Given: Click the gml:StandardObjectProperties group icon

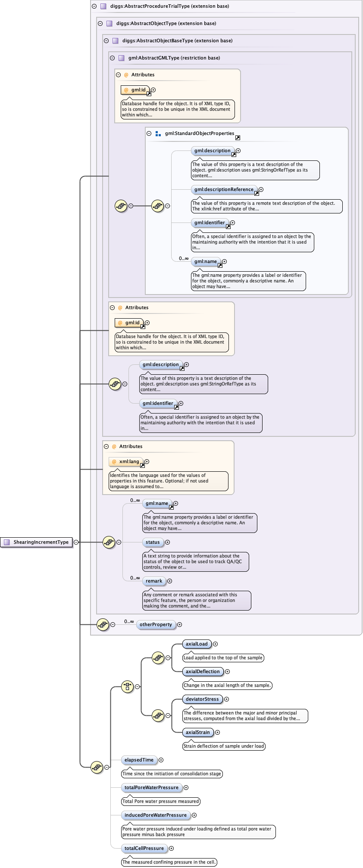Looking at the screenshot, I should [x=158, y=134].
